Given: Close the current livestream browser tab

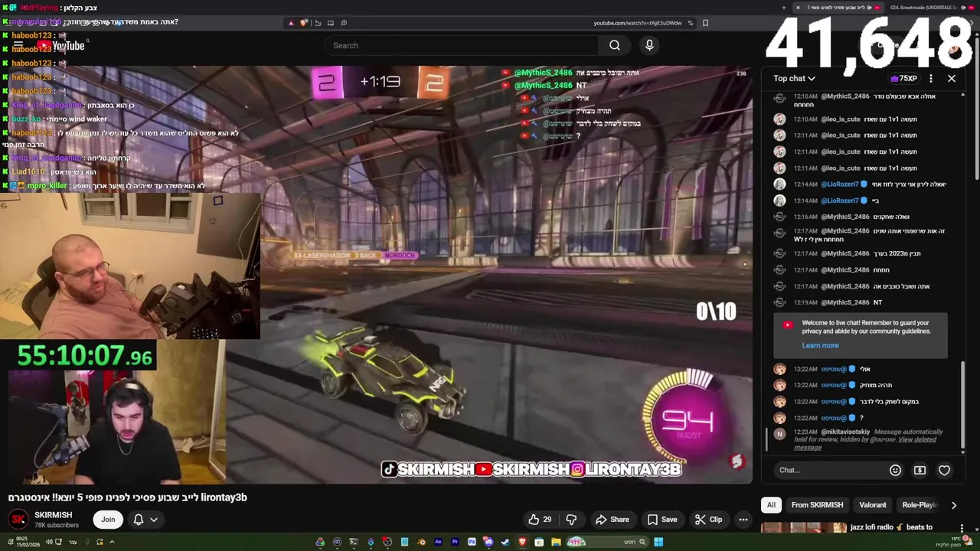Looking at the screenshot, I should tap(798, 8).
